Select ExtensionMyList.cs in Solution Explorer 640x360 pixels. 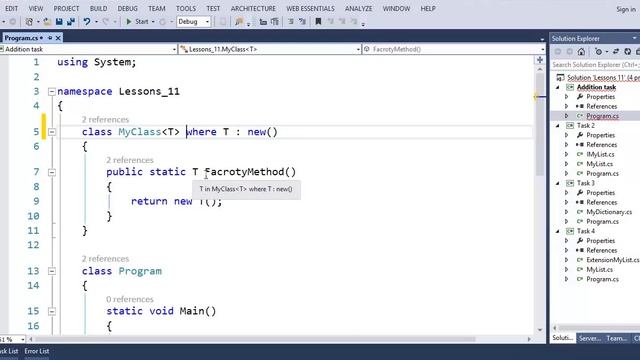click(x=613, y=260)
